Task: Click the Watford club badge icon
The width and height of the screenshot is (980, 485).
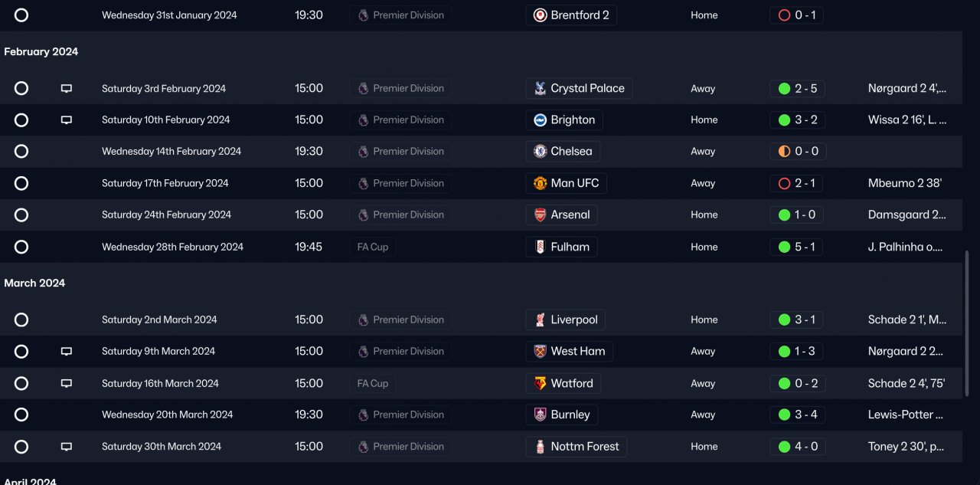Action: click(541, 383)
